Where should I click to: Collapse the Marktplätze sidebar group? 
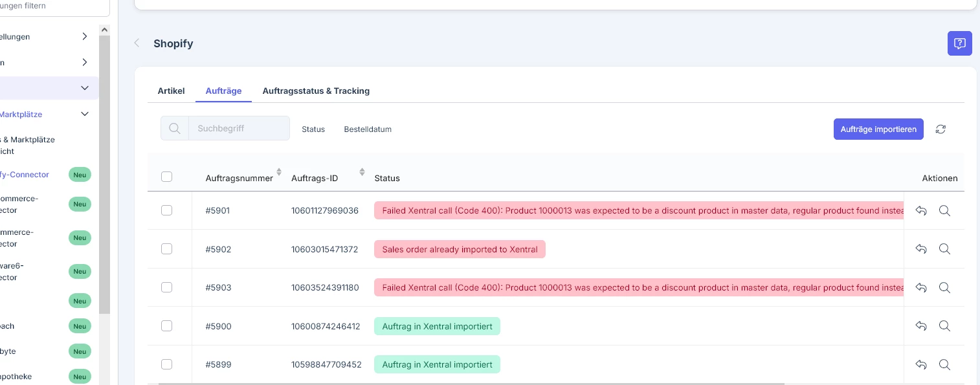(85, 114)
